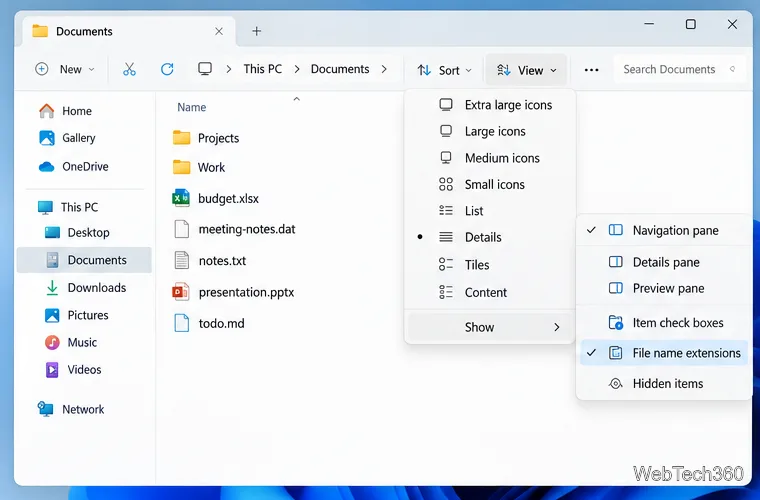Click the Name column header
The image size is (760, 500).
(x=191, y=107)
